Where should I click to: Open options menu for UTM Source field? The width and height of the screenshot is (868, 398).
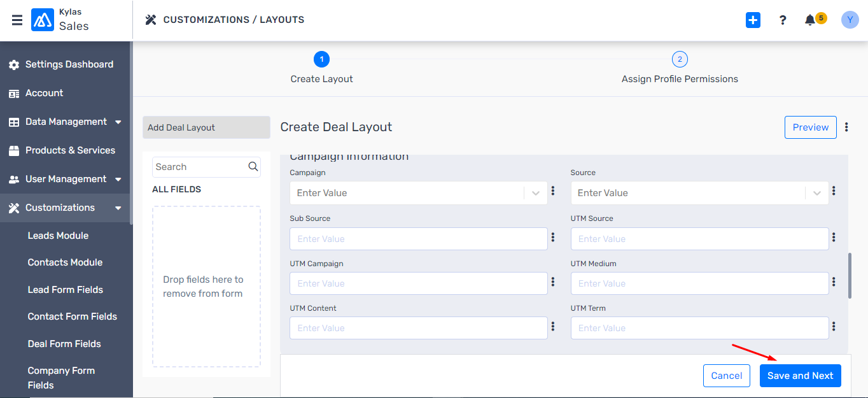pos(834,237)
